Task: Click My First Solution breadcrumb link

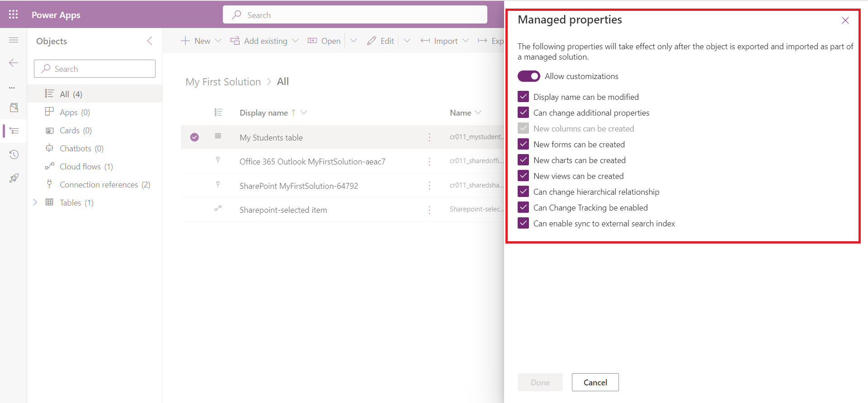Action: 223,82
